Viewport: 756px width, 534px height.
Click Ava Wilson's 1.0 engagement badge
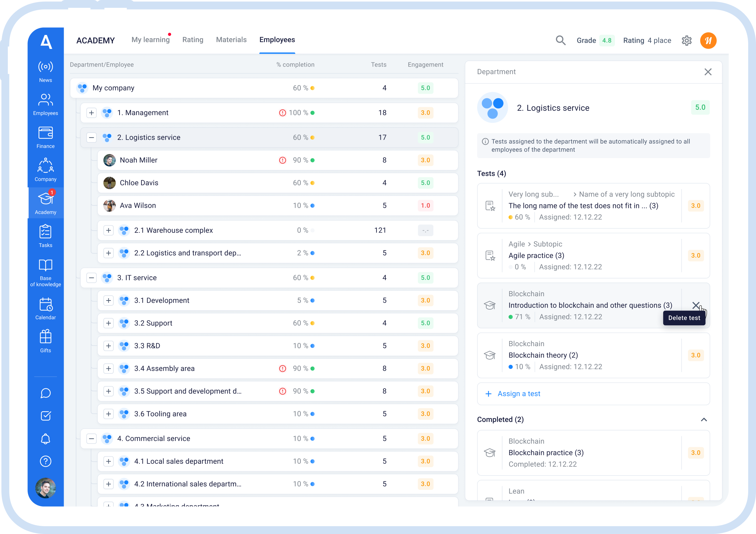[x=426, y=205]
